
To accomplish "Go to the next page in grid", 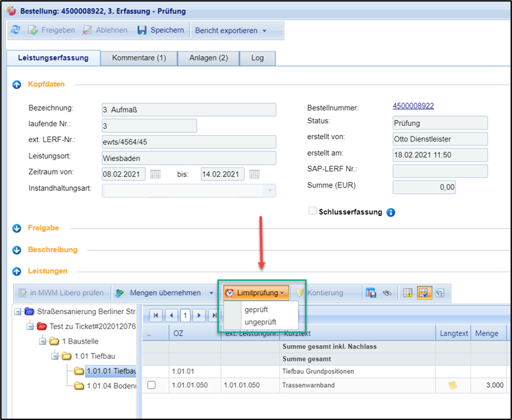I will pos(199,315).
